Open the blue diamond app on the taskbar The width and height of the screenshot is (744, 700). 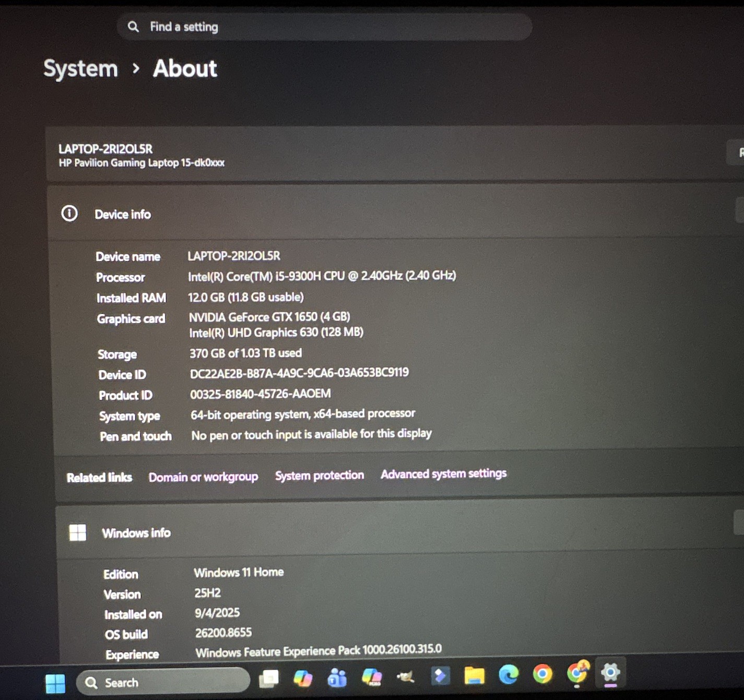click(440, 675)
